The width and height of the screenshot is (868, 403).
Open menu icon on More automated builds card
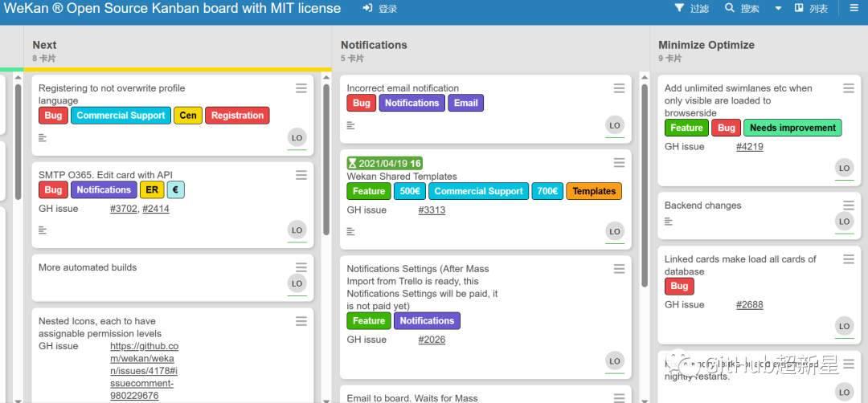301,267
